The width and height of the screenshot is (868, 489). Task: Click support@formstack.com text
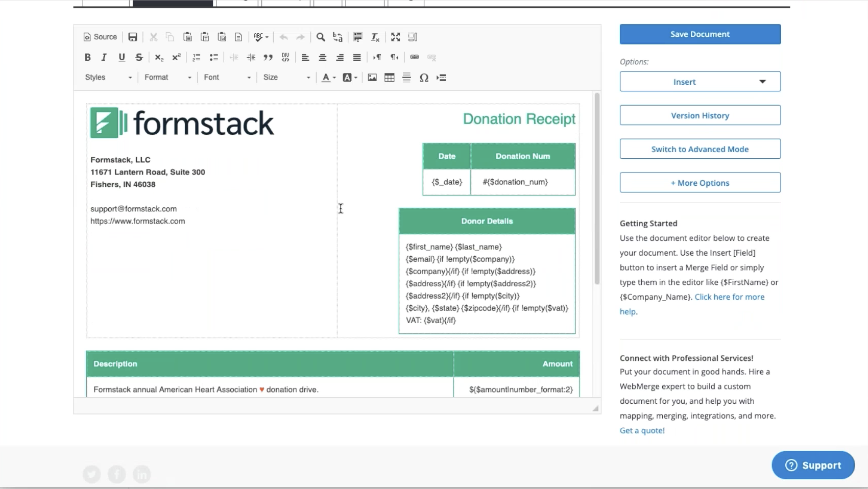134,209
